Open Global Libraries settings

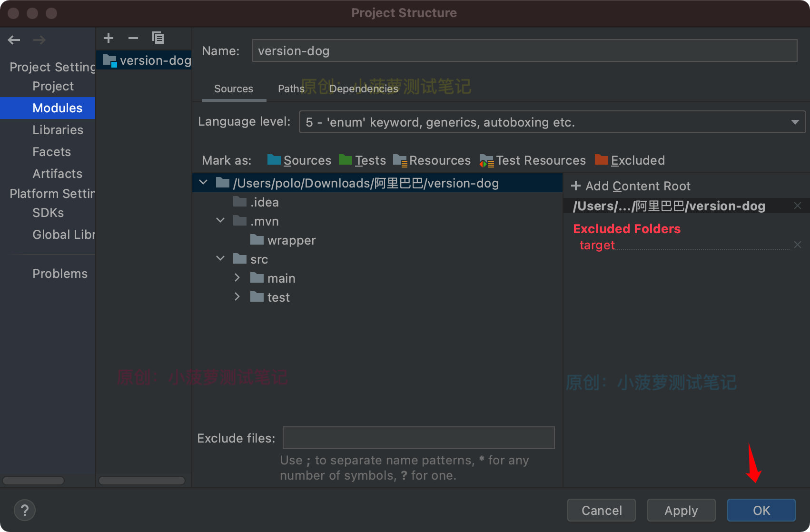pyautogui.click(x=63, y=235)
